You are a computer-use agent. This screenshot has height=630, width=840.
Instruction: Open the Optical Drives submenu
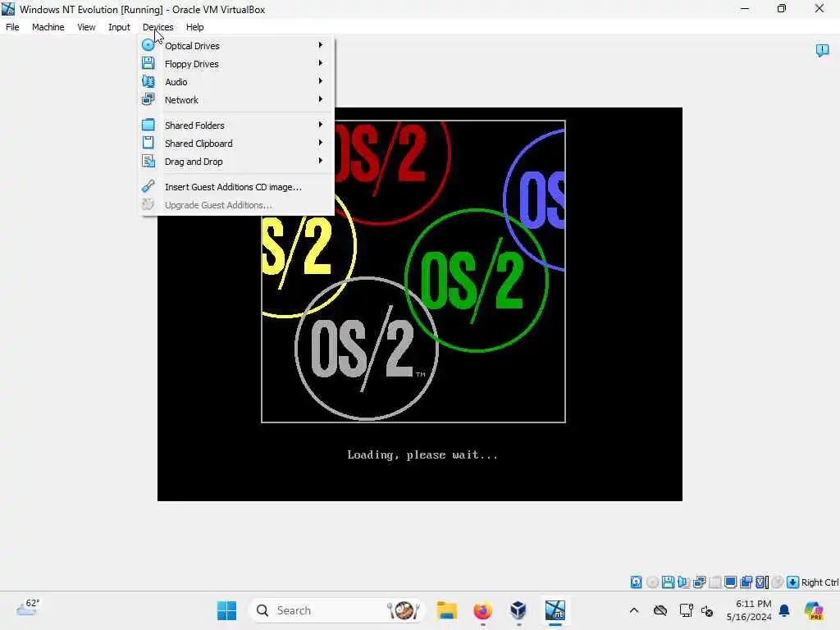[236, 46]
